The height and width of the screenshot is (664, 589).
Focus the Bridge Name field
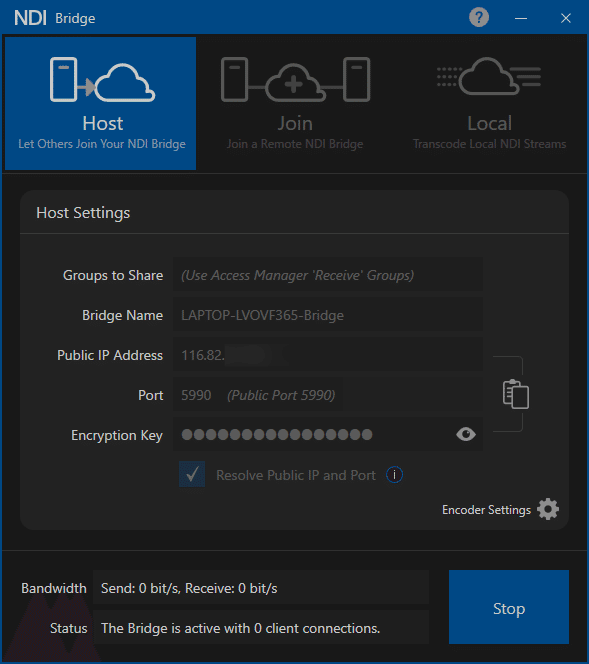pyautogui.click(x=327, y=315)
